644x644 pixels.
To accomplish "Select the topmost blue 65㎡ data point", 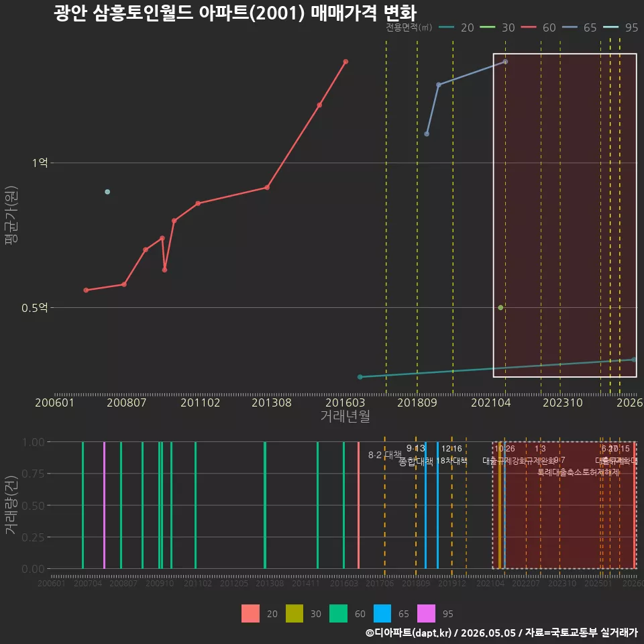I will point(506,62).
